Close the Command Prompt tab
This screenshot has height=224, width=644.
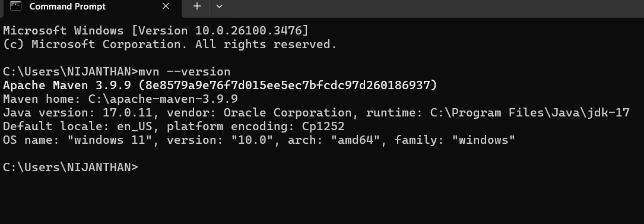pyautogui.click(x=166, y=6)
